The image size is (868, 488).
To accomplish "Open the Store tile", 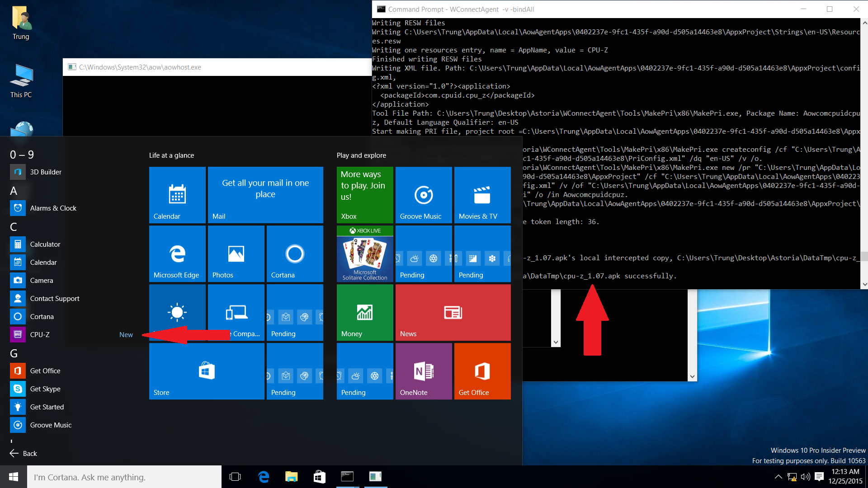I will pyautogui.click(x=207, y=371).
